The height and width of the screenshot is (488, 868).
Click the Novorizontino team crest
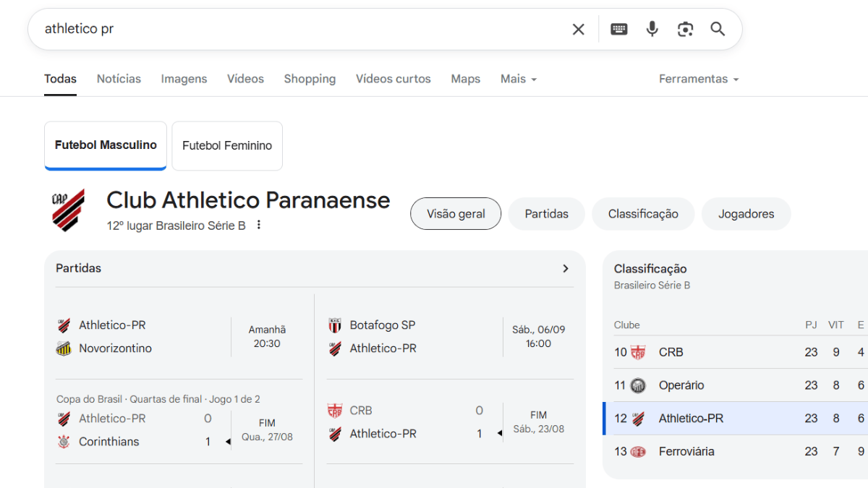click(64, 348)
